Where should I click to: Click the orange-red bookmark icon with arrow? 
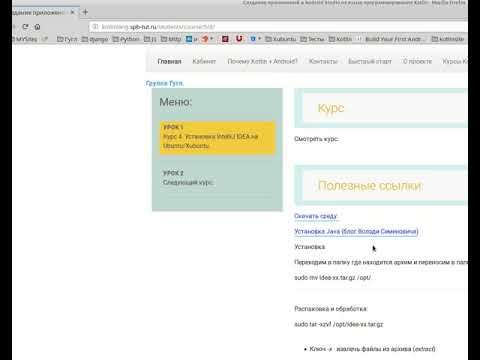205,39
